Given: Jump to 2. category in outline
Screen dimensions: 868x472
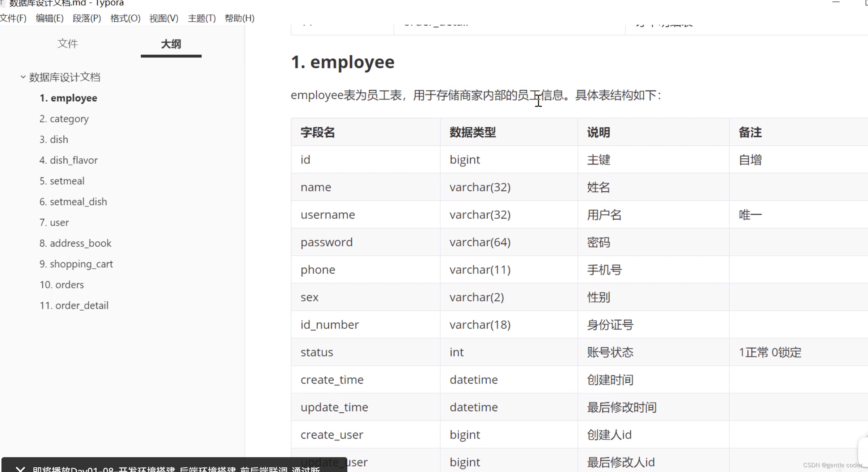Looking at the screenshot, I should coord(64,119).
